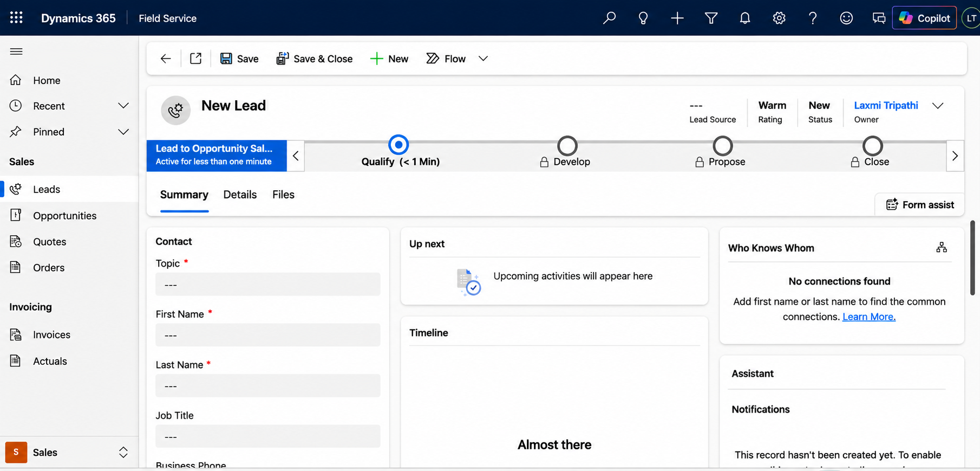Click the First Name input field

[268, 335]
